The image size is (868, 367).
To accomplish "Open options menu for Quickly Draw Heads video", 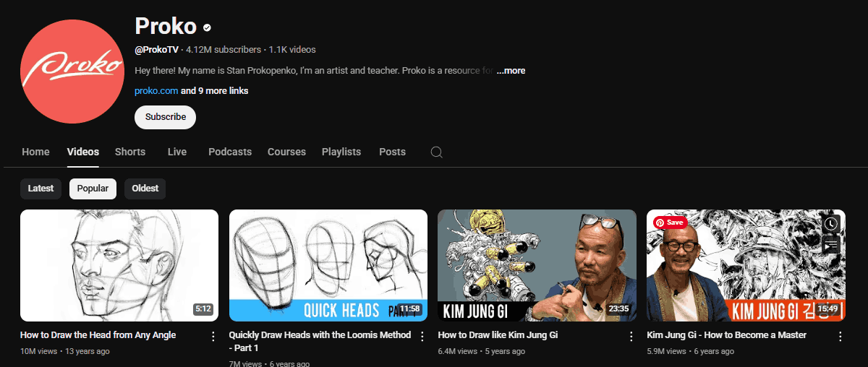I will coord(422,337).
